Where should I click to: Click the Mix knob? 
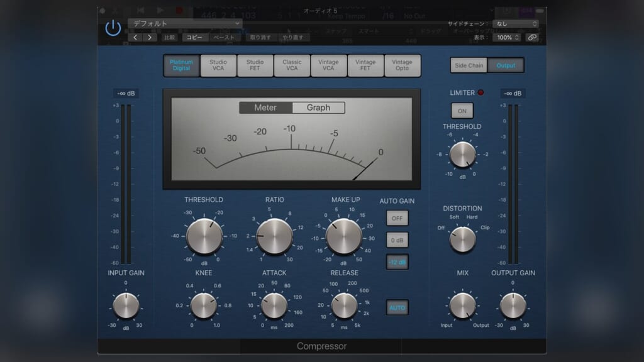(462, 306)
